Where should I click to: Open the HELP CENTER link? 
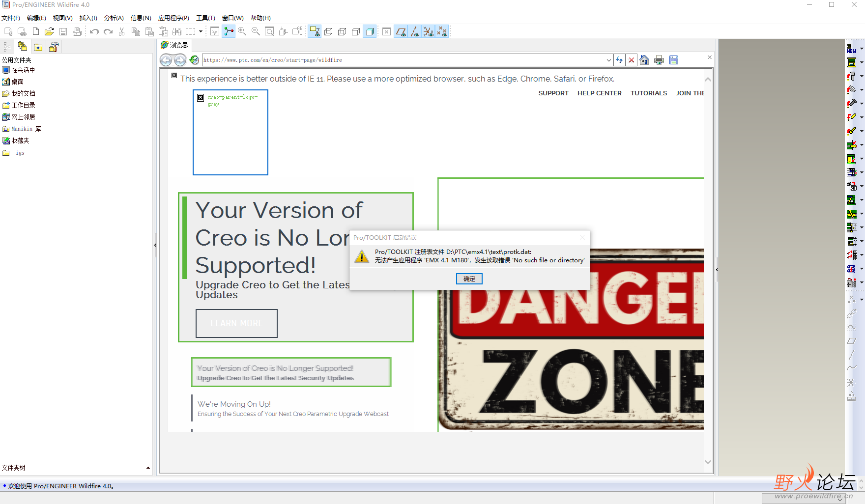[x=600, y=93]
